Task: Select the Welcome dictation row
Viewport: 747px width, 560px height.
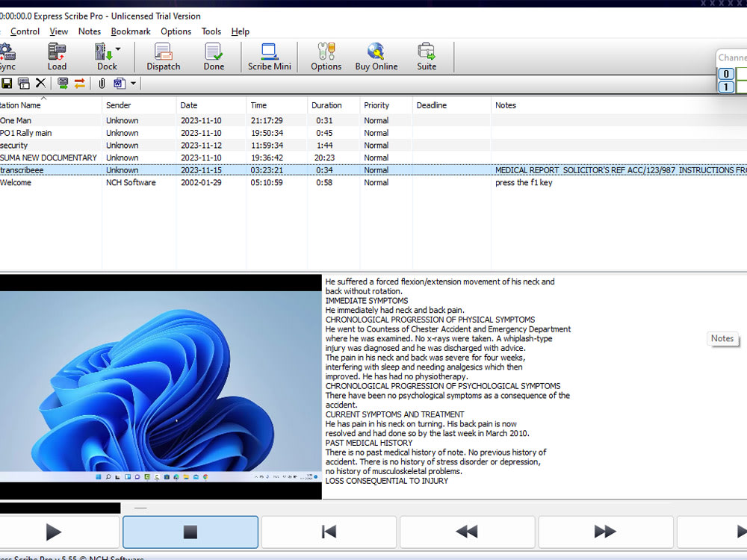Action: tap(373, 182)
